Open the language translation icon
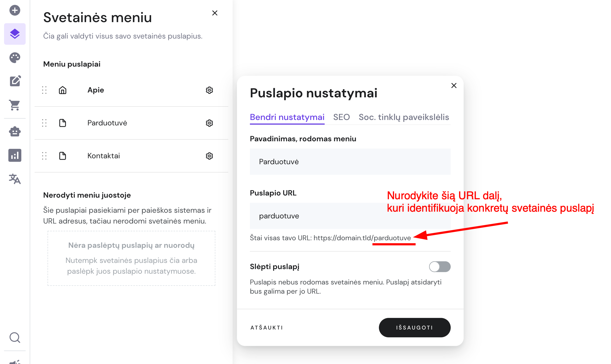 click(x=15, y=179)
